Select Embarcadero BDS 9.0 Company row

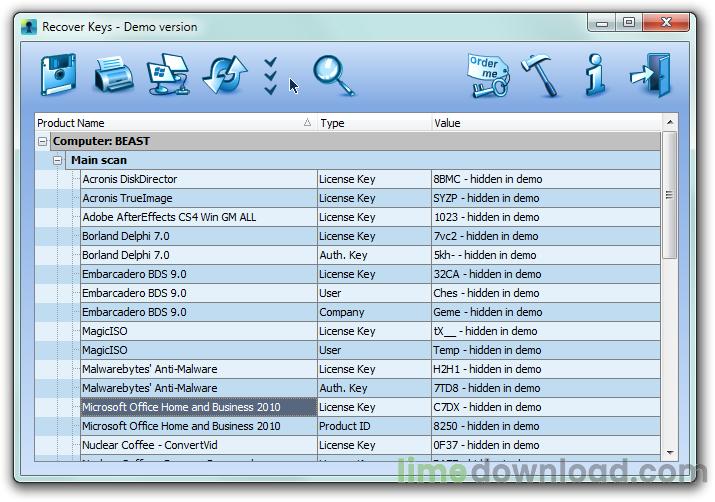click(x=370, y=312)
